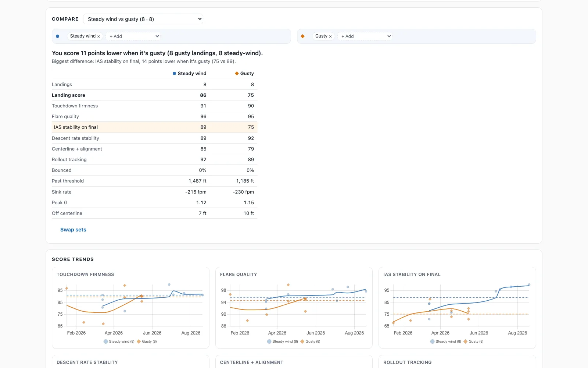Click the Off centerline row label
The width and height of the screenshot is (588, 368).
point(67,213)
